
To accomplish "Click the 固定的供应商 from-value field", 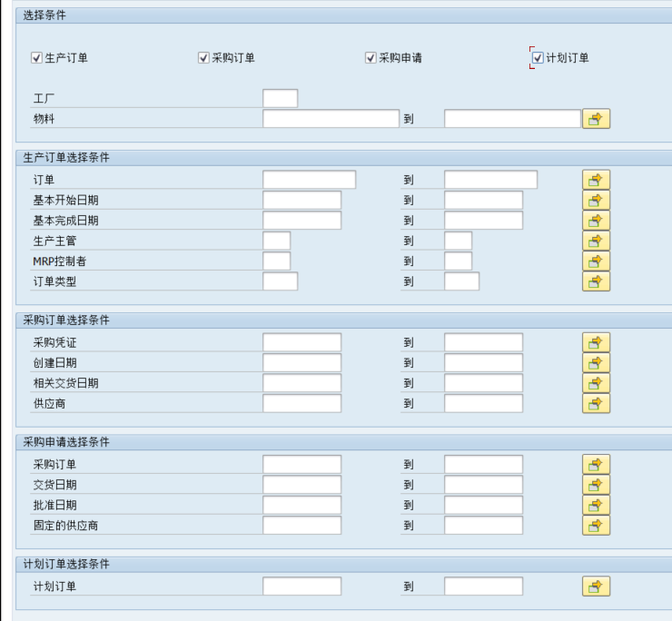I will [301, 525].
